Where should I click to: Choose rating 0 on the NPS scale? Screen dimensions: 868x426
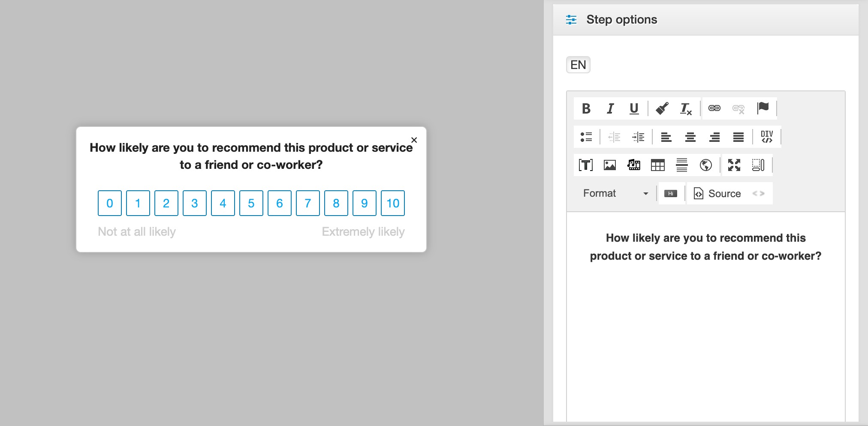[110, 203]
